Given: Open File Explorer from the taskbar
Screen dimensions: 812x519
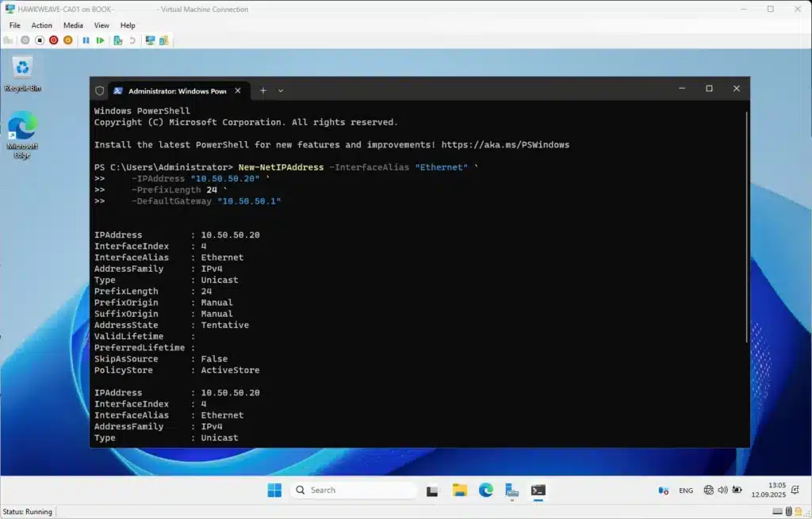Looking at the screenshot, I should coord(459,490).
